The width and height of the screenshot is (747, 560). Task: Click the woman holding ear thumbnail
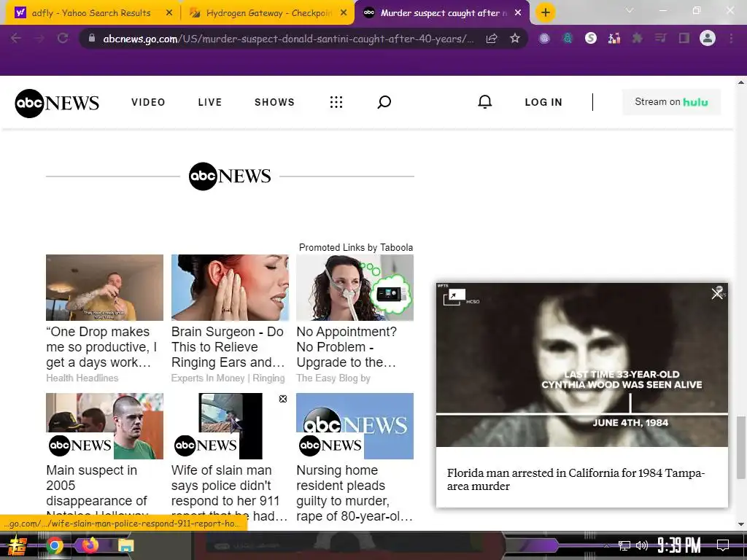click(x=230, y=287)
